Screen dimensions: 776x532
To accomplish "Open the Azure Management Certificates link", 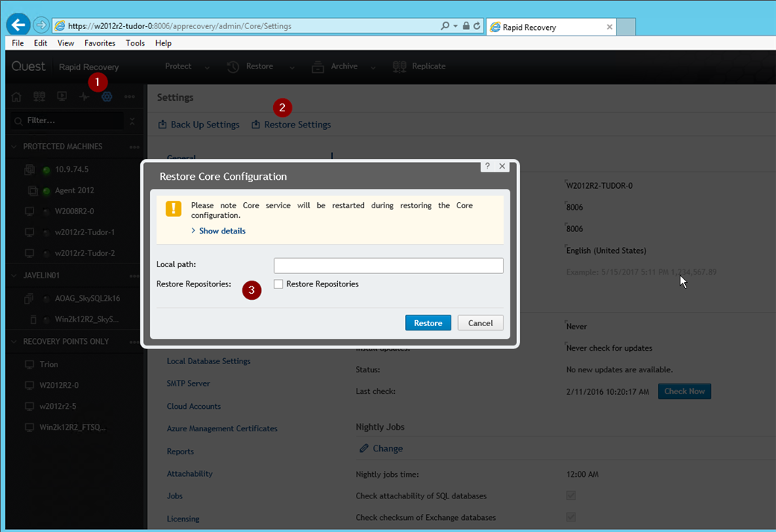I will pos(222,428).
